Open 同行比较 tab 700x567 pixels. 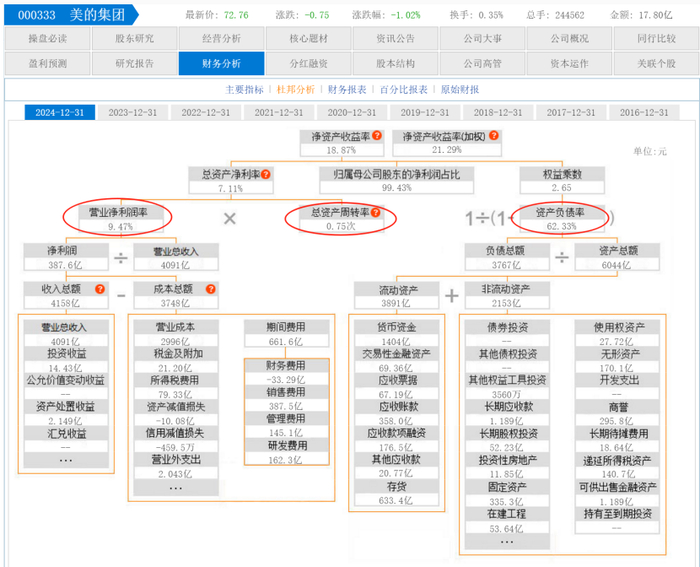[x=656, y=38]
